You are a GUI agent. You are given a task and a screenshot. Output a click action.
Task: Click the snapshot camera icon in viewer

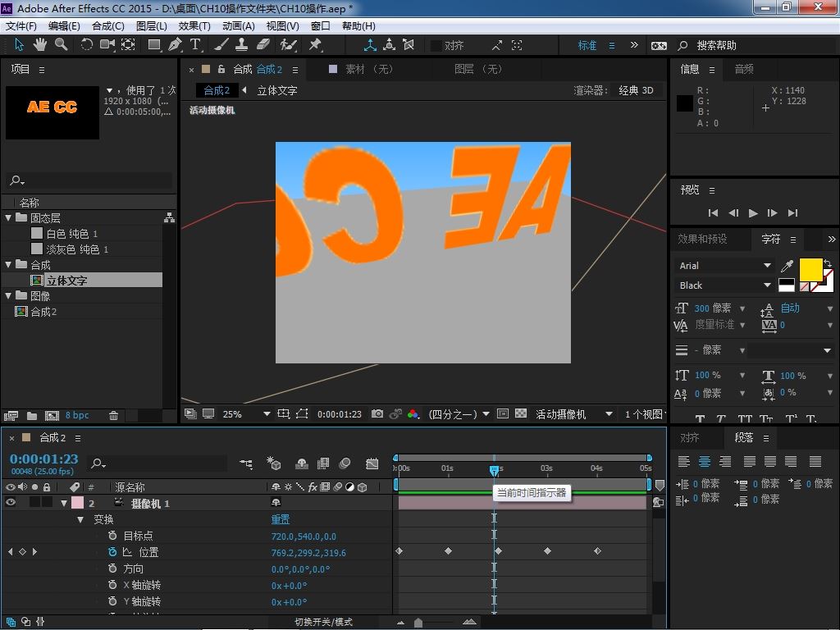click(x=377, y=414)
